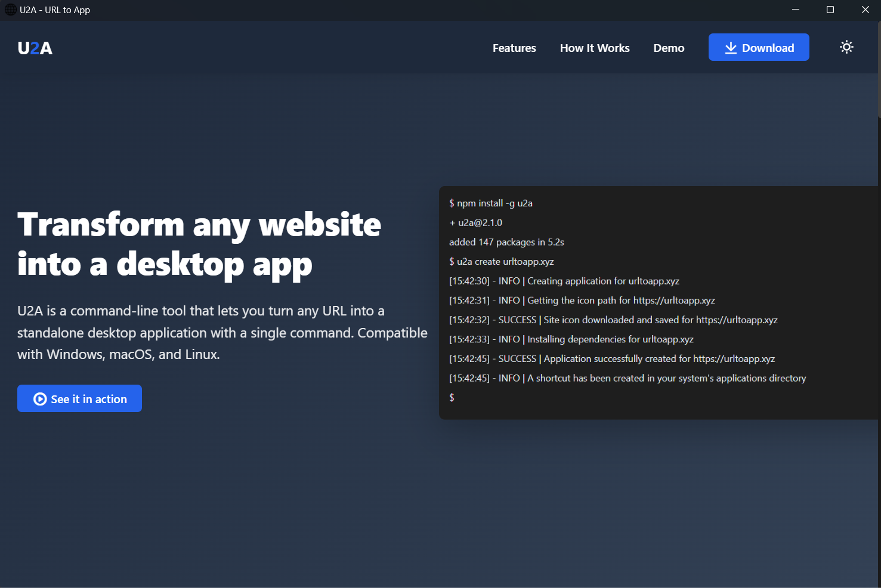Image resolution: width=881 pixels, height=588 pixels.
Task: Toggle light theme with sun icon
Action: pos(846,47)
